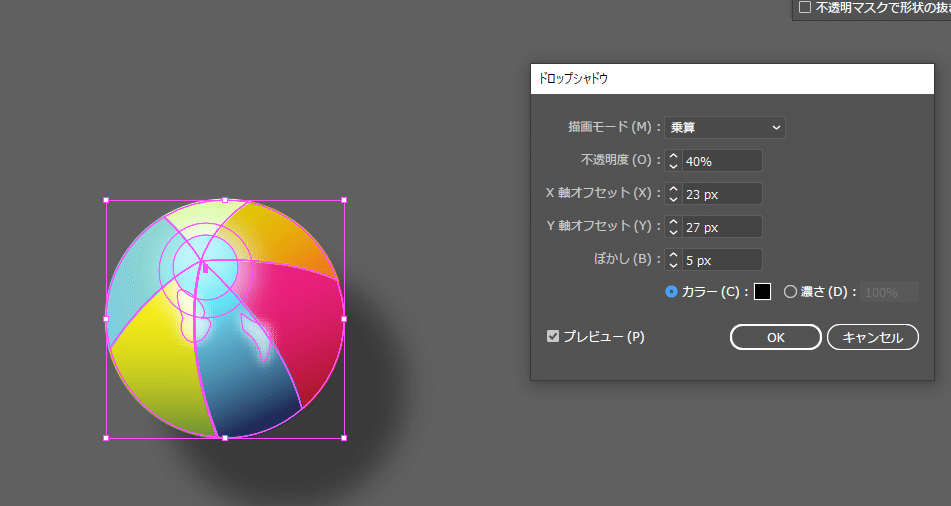This screenshot has width=951, height=506.
Task: Confirm the drop shadow with OK
Action: click(x=776, y=337)
